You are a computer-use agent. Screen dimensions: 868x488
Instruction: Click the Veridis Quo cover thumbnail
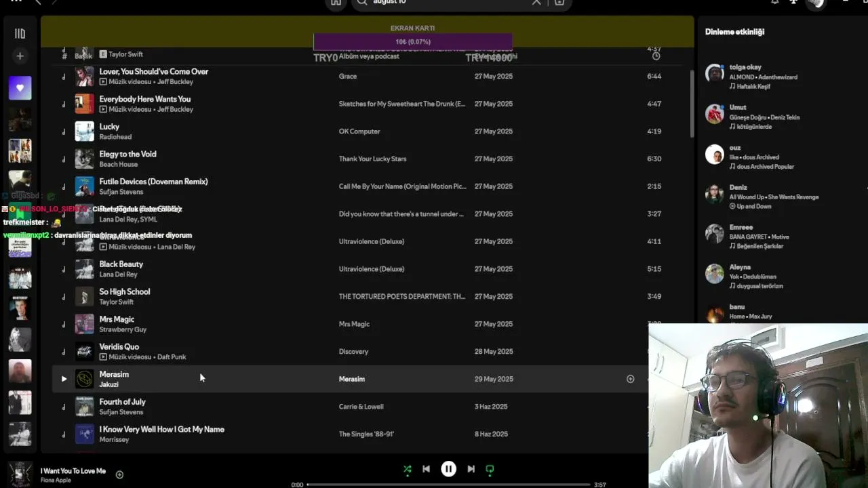pyautogui.click(x=84, y=352)
